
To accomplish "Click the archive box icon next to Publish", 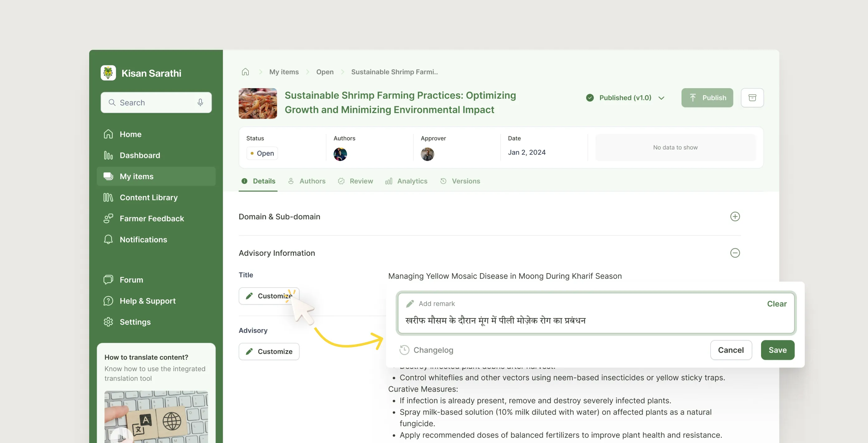I will [752, 98].
